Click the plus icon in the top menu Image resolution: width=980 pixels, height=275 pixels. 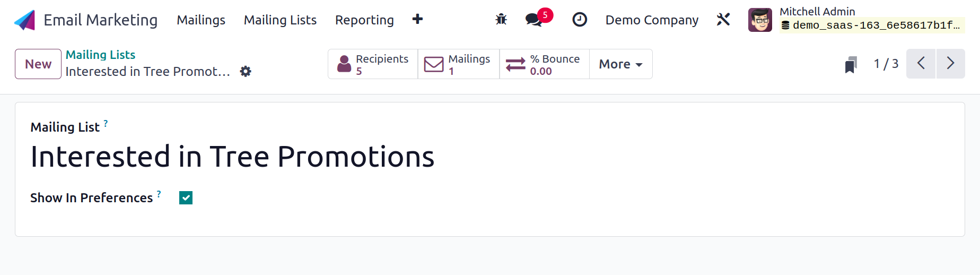(417, 19)
